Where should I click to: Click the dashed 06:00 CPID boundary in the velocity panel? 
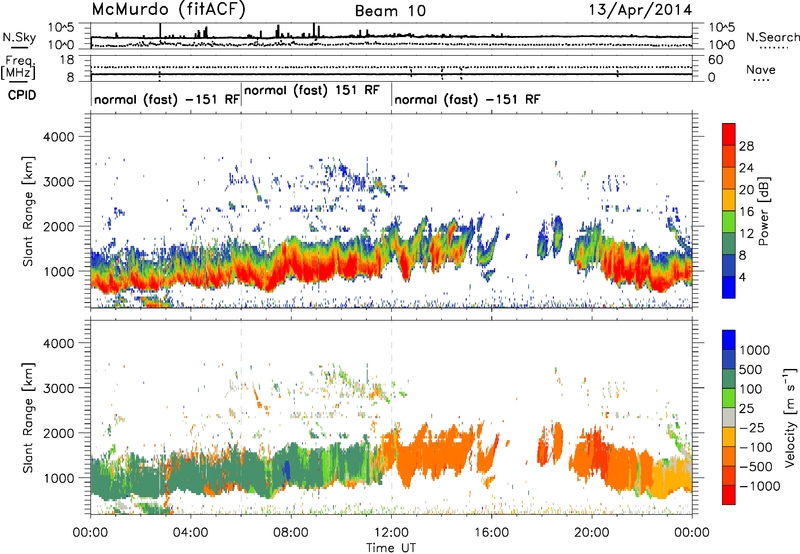[241, 417]
